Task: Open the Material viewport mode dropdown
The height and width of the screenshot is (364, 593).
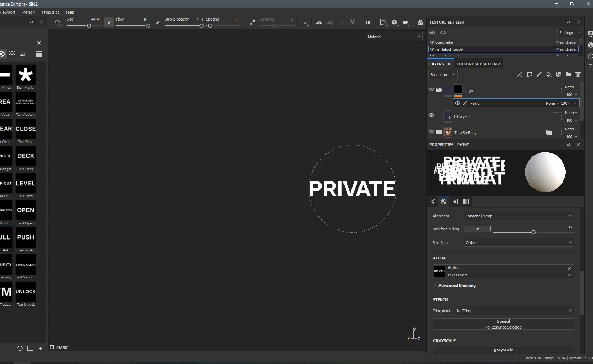Action: [x=394, y=37]
